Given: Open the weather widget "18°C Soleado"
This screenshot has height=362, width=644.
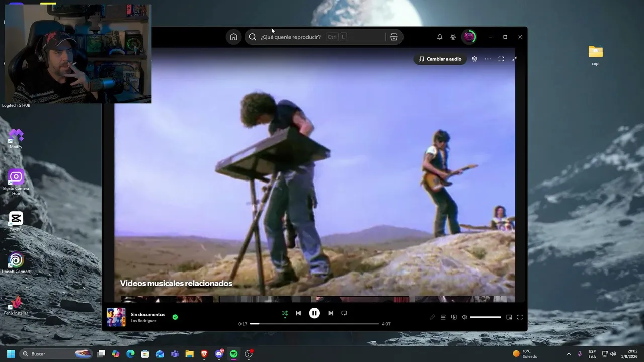Looking at the screenshot, I should pyautogui.click(x=525, y=354).
